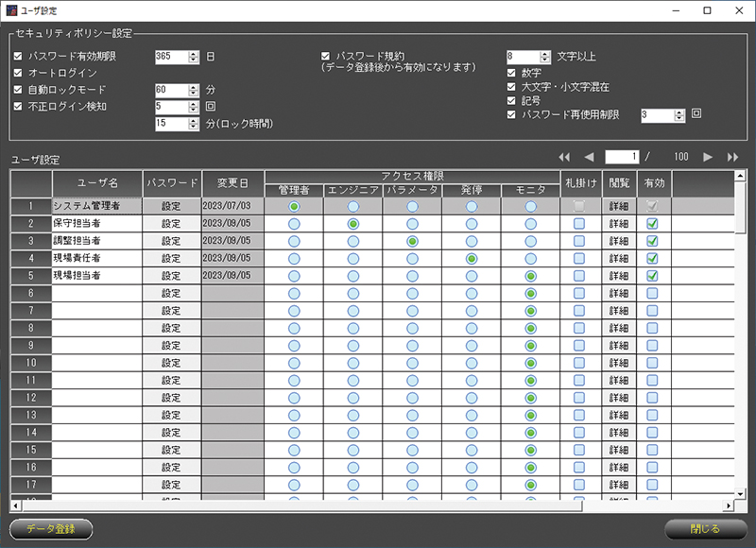Viewport: 756px width, 548px height.
Task: Click the 不正ログイン検知 count field showing 5
Action: [x=172, y=107]
